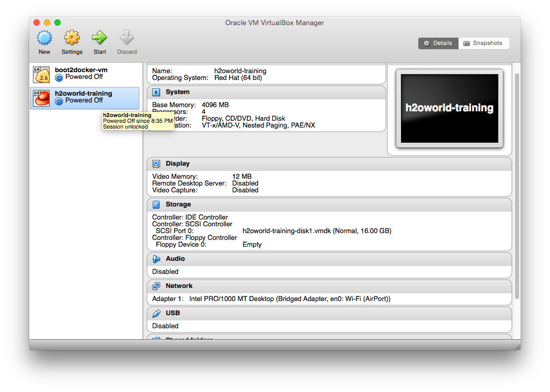Open the Storage section header link
Viewport: 550px width, 392px height.
tap(178, 204)
